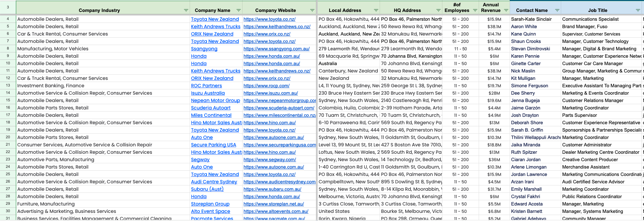Viewport: 644px width, 221px height.
Task: Select the Jaime Garzón contact cell
Action: (535, 108)
